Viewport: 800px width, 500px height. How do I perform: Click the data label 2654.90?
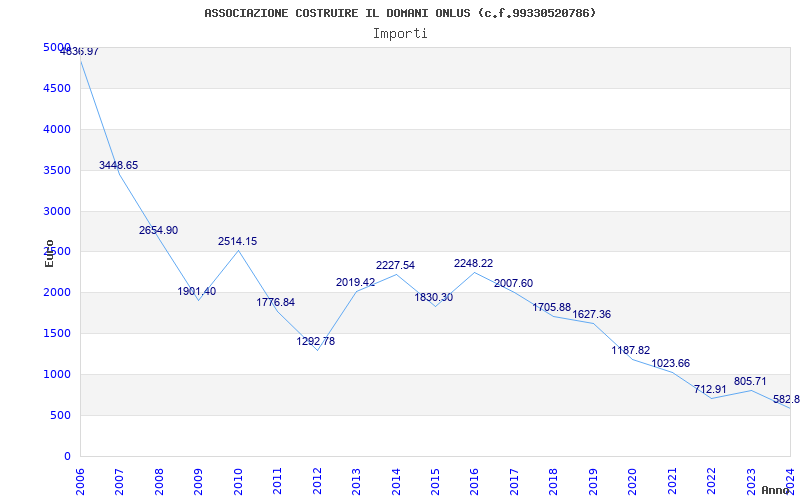(x=159, y=230)
